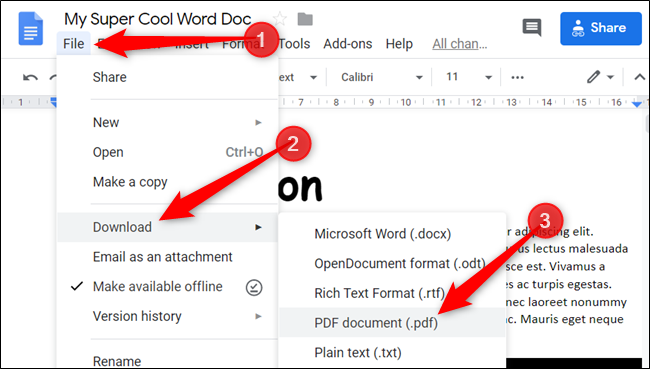Star the My Super Cool Word Doc document
650x369 pixels.
click(280, 19)
